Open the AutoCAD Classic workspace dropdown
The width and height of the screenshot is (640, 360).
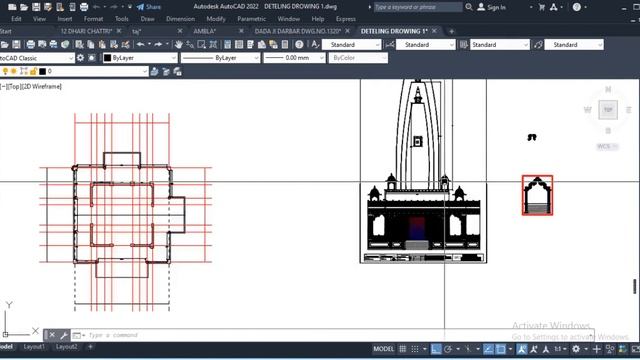[37, 58]
